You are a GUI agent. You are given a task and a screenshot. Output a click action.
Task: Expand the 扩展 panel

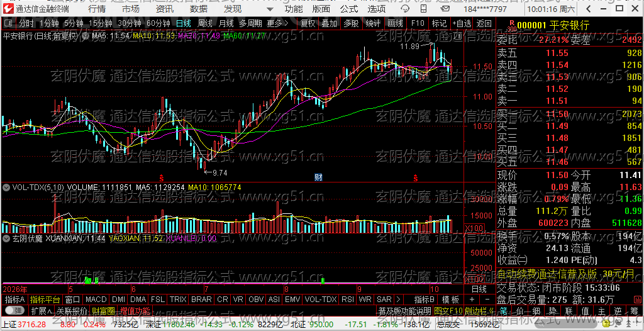pos(42,310)
